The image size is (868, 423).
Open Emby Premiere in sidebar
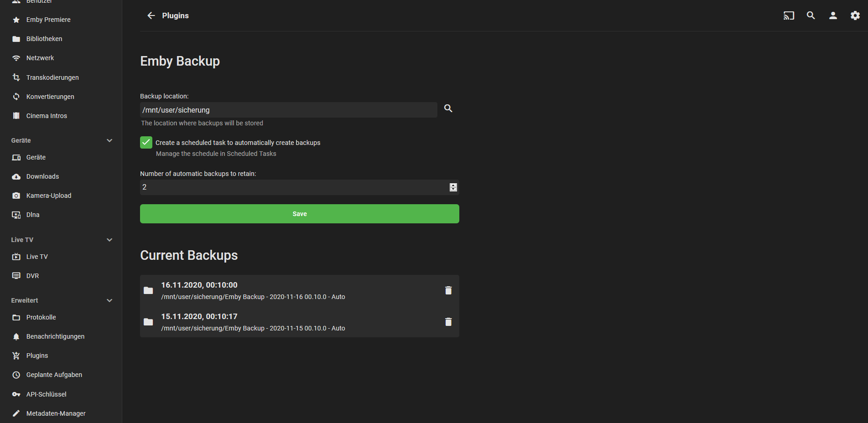pos(48,20)
